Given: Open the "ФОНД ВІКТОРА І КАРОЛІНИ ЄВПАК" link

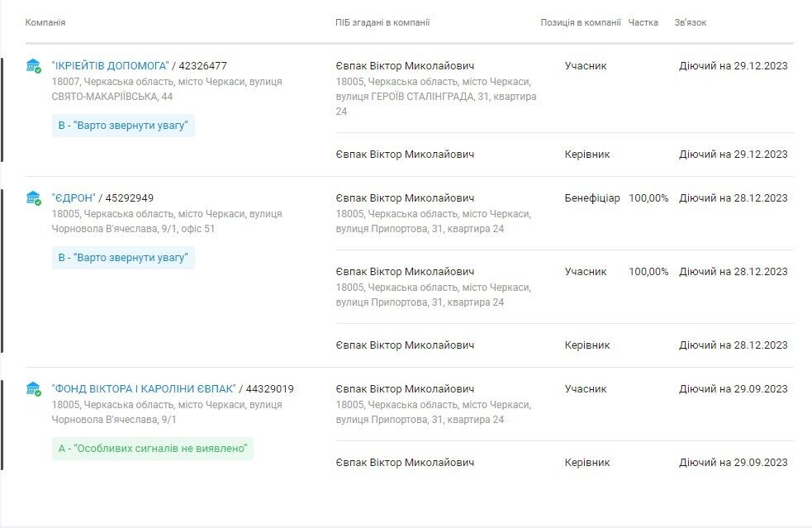Looking at the screenshot, I should [x=144, y=388].
